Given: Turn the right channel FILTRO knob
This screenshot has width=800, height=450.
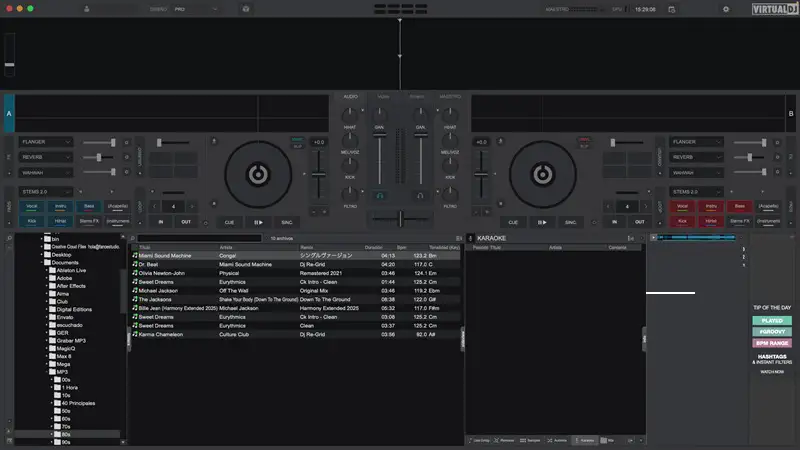Looking at the screenshot, I should pos(450,194).
